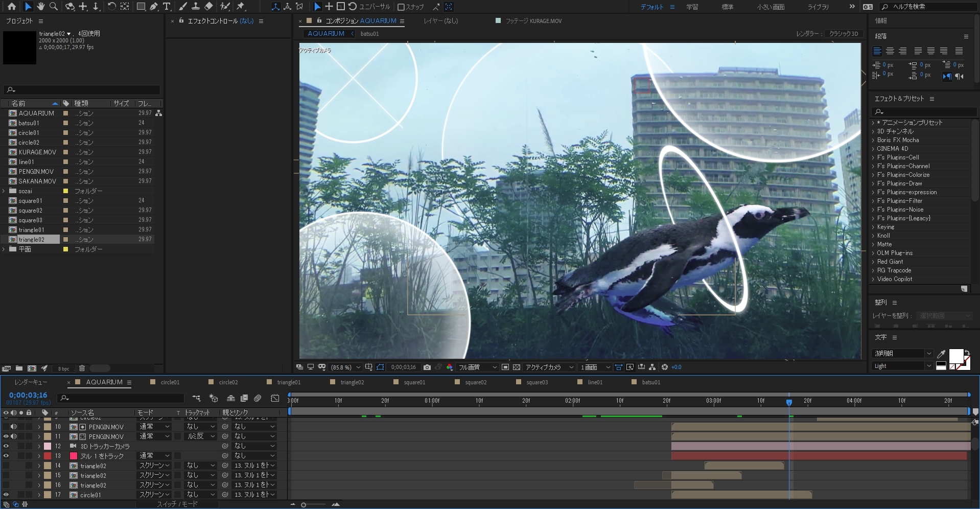The image size is (980, 509).
Task: Pick the Eraser tool
Action: click(x=208, y=7)
